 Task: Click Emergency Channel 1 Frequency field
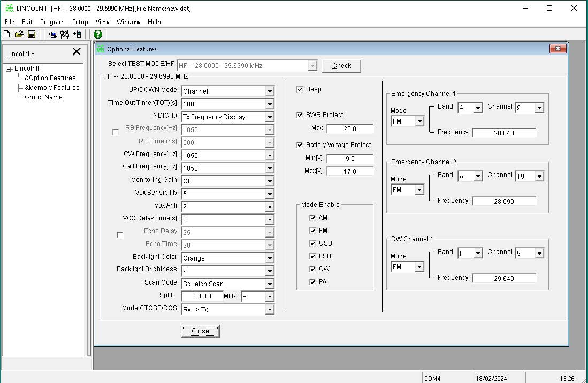point(503,133)
